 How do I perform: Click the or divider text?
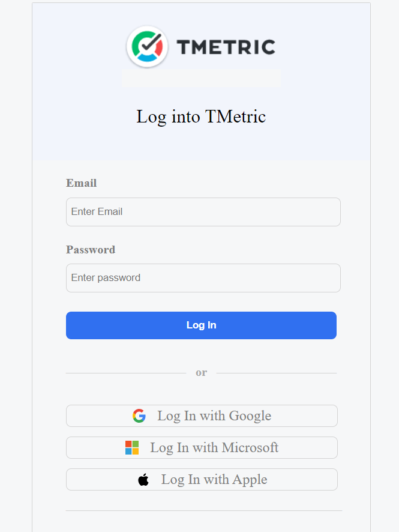pyautogui.click(x=201, y=372)
